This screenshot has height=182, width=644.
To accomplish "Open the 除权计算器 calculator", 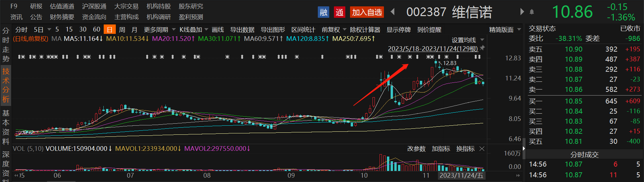I will point(365,29).
